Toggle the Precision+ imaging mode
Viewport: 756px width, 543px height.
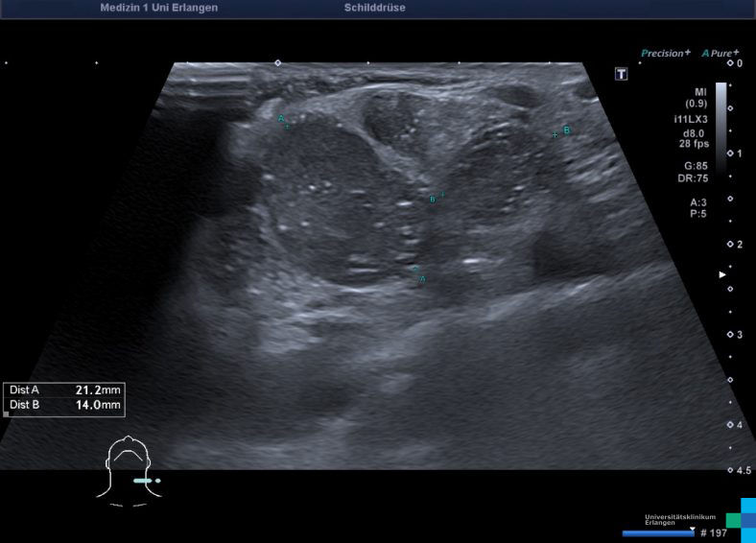tap(665, 53)
